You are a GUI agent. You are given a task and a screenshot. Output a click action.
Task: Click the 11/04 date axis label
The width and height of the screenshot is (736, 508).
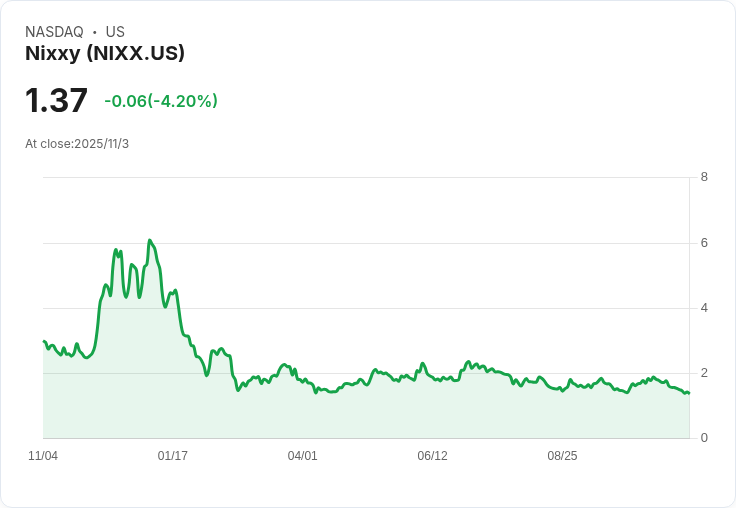(43, 456)
